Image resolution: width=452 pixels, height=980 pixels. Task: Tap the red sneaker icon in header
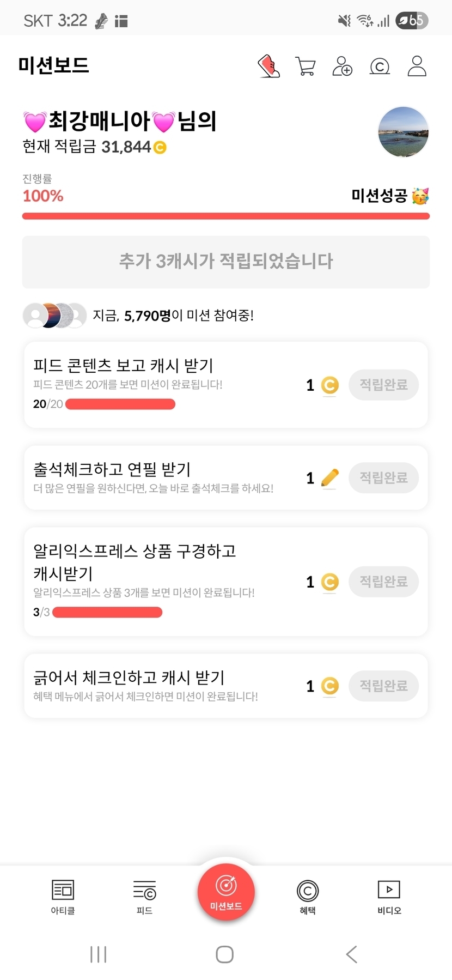tap(268, 66)
